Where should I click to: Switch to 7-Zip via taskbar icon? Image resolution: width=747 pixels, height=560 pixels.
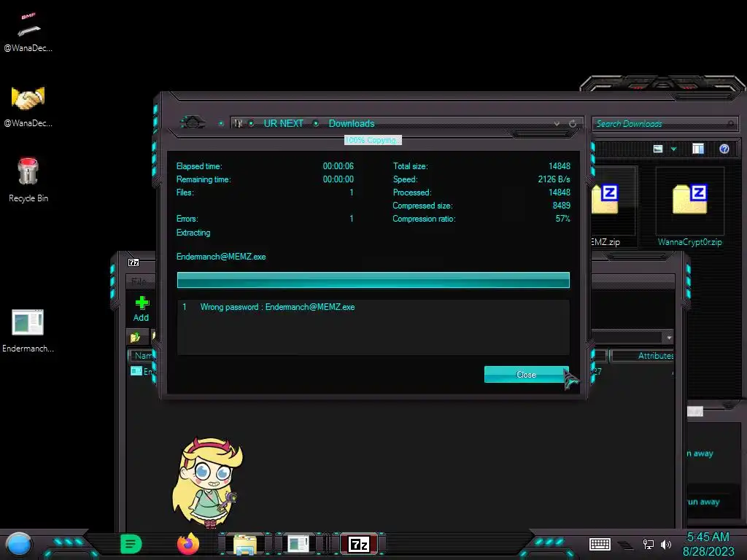coord(359,544)
